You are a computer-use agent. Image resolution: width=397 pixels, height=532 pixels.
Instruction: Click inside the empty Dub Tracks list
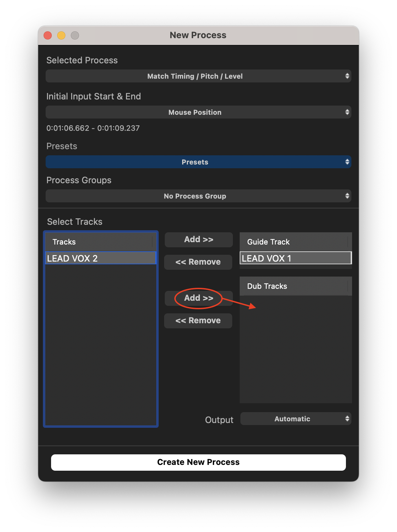coord(296,351)
